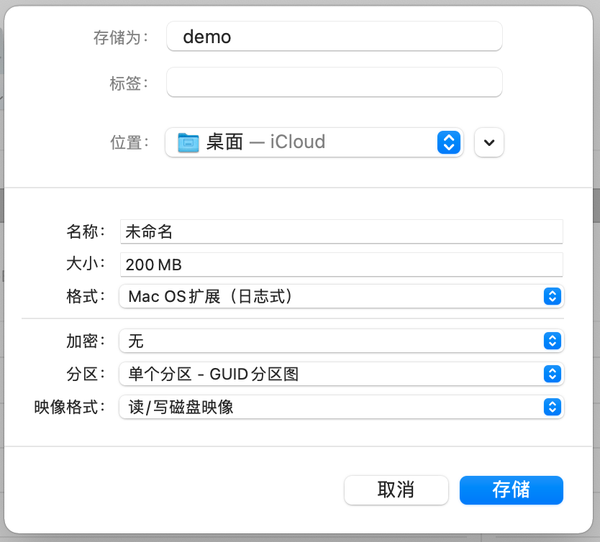This screenshot has width=600, height=542.
Task: Click the 取消 cancel button
Action: coord(396,490)
